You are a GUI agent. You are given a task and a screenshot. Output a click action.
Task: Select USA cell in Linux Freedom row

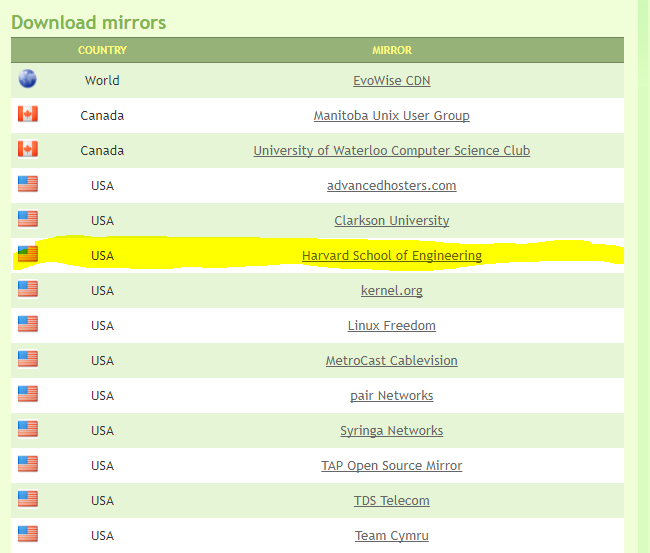point(102,325)
